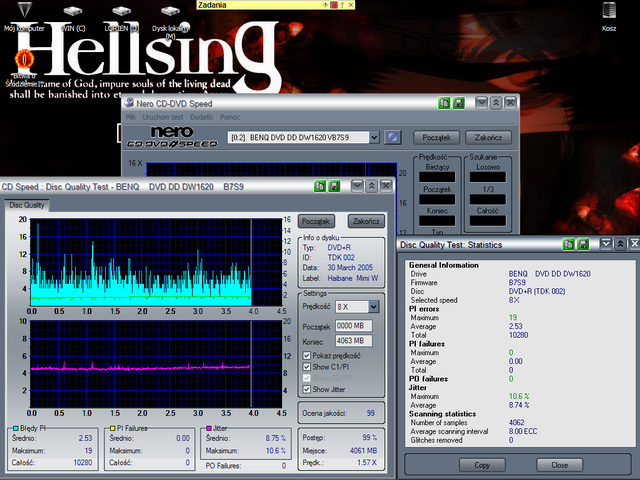Open the WIN (C) drive icon

tap(73, 16)
